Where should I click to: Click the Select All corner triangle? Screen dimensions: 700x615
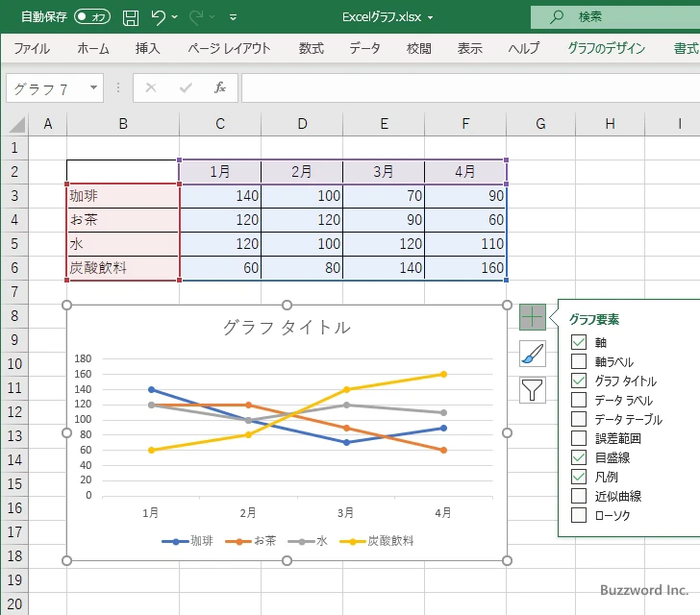(16, 124)
